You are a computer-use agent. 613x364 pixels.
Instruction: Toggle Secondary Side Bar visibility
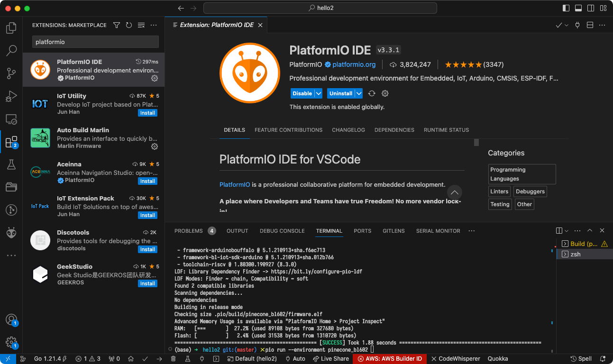[x=591, y=8]
